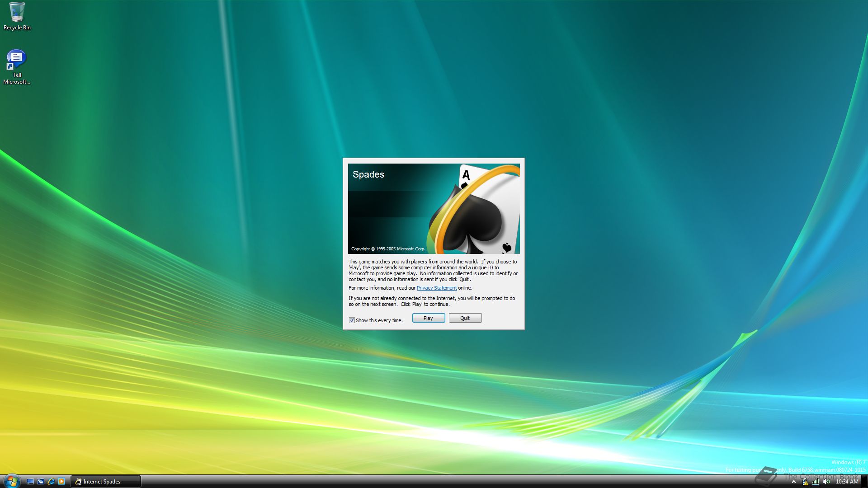
Task: Select the Tell Microsoft feedback shortcut icon
Action: pos(17,67)
